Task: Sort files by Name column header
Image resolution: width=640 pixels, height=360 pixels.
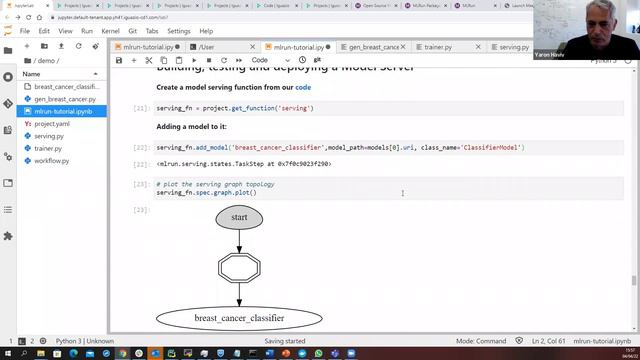Action: tap(61, 74)
